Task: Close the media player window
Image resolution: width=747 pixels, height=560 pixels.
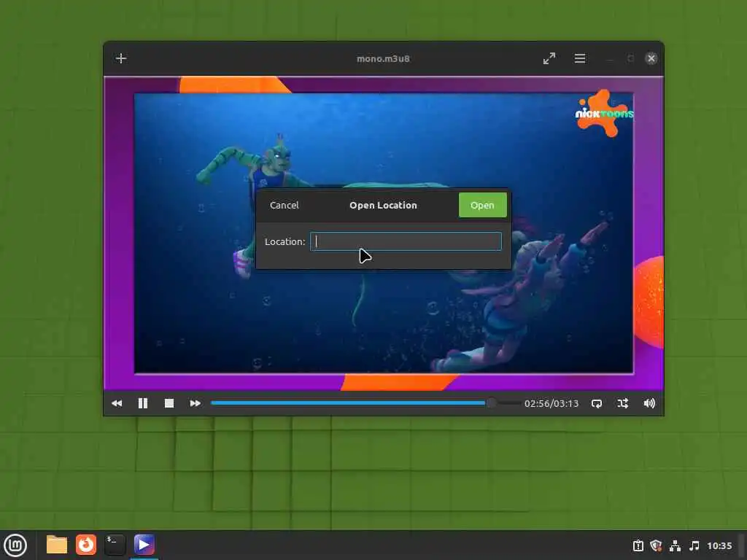Action: click(651, 58)
